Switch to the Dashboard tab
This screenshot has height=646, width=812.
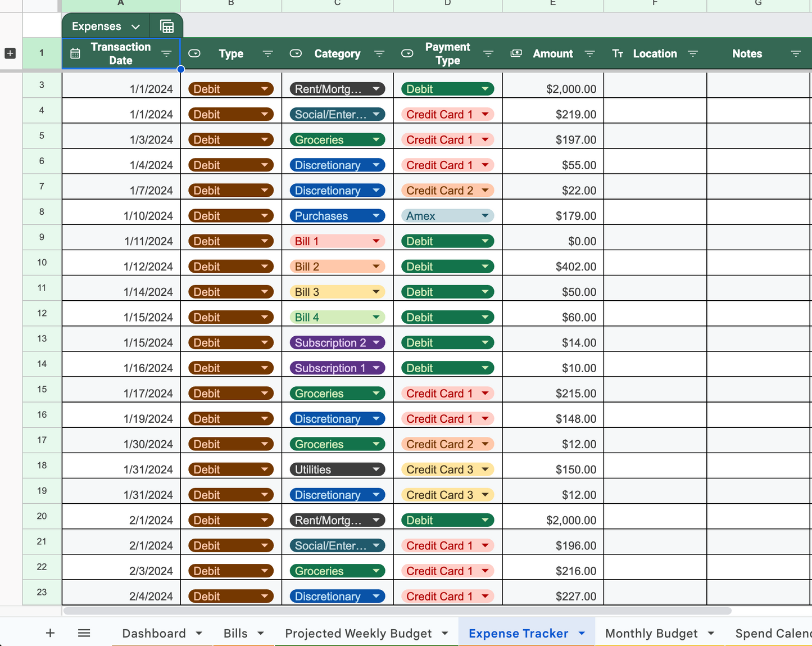(153, 633)
